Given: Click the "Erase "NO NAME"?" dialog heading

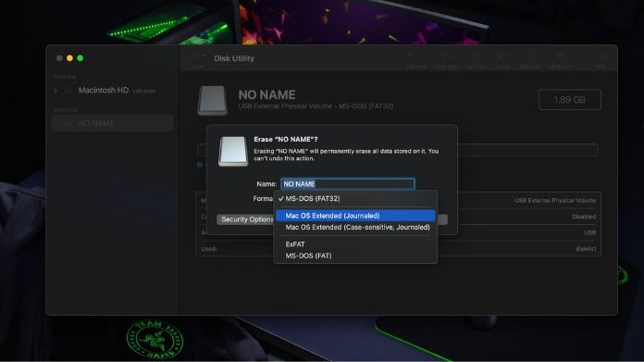Looking at the screenshot, I should [286, 139].
